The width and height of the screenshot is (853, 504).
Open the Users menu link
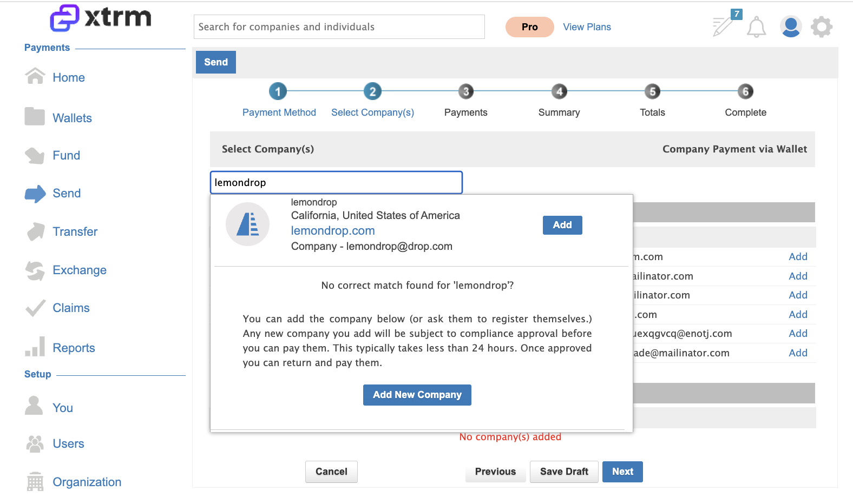(68, 443)
